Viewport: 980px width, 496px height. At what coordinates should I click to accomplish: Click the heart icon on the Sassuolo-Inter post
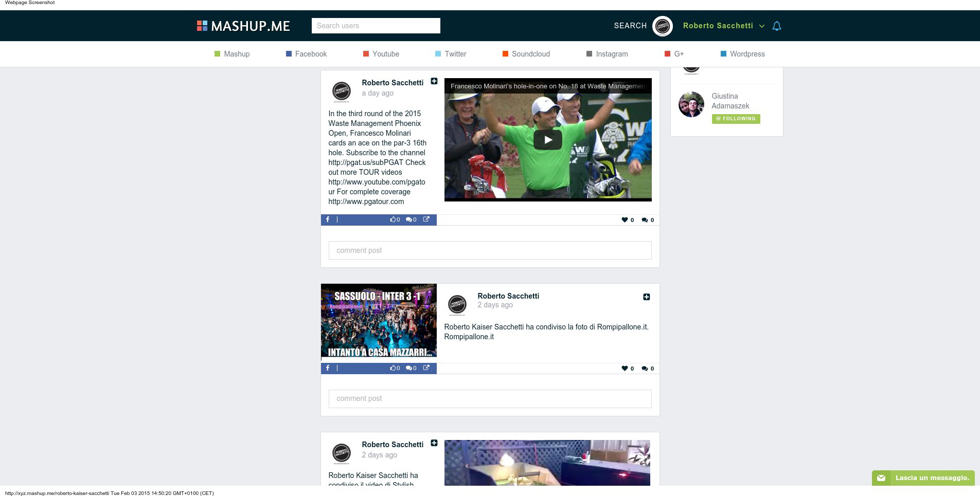click(625, 369)
